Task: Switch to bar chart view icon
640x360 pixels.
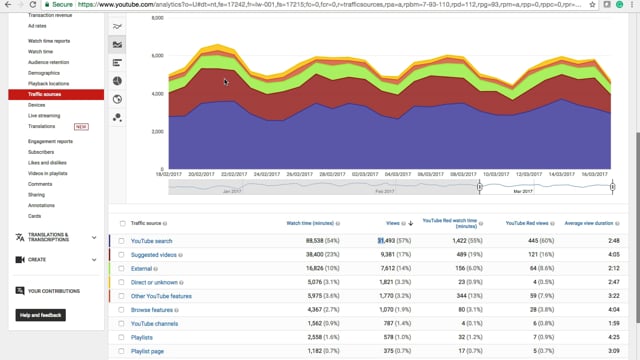Action: (x=117, y=63)
